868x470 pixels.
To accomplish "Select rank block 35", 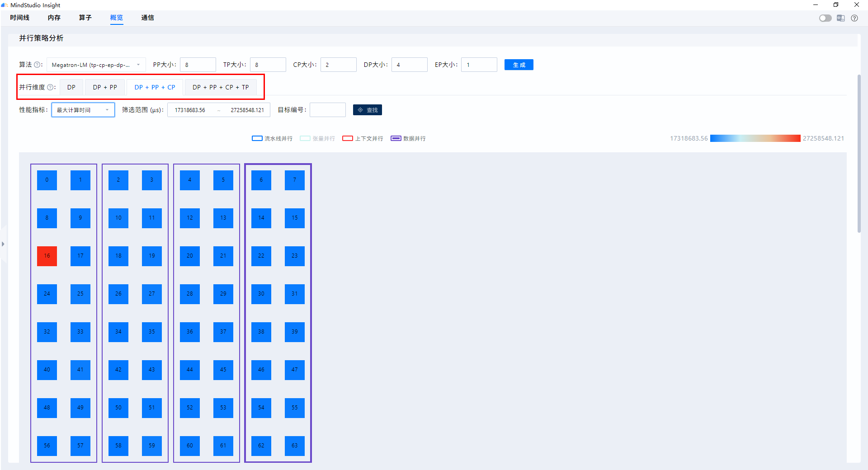I will pyautogui.click(x=152, y=332).
